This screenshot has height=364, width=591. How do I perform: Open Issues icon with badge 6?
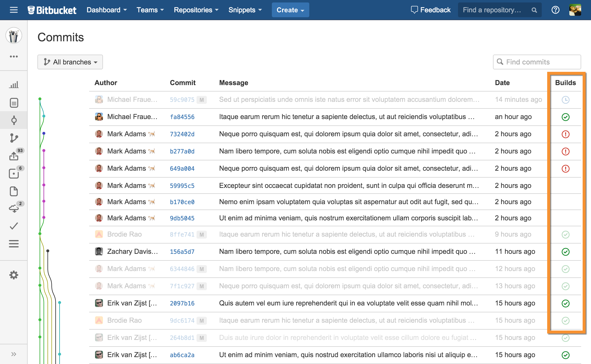(x=14, y=174)
